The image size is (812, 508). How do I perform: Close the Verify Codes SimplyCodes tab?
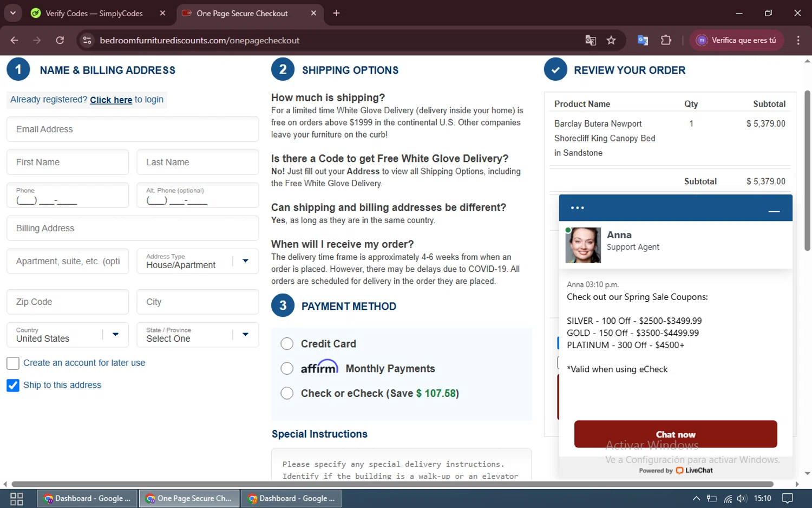(162, 13)
